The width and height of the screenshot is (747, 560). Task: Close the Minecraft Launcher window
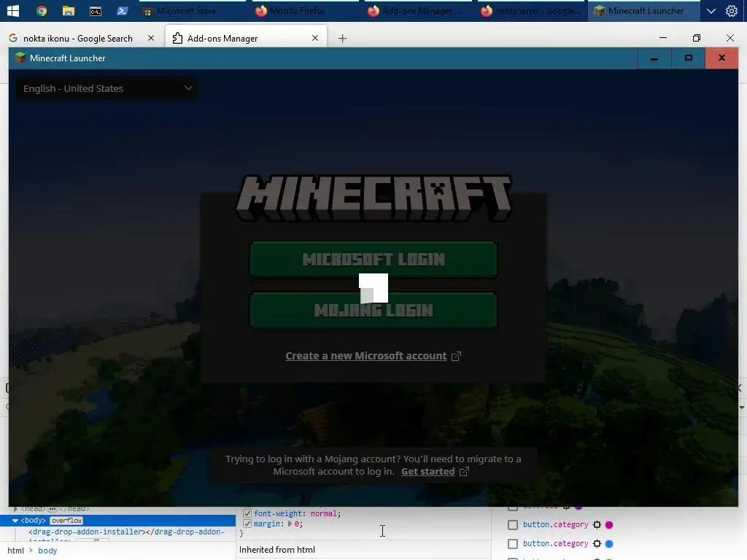721,58
